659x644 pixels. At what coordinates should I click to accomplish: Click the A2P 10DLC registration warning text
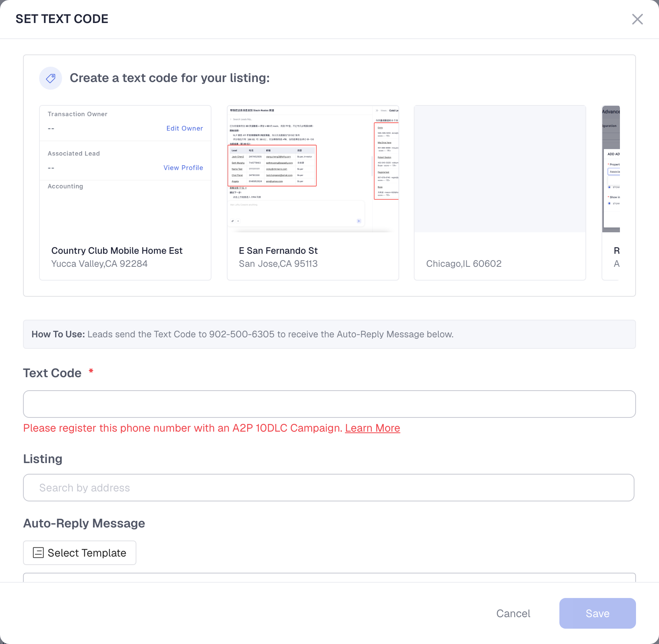click(183, 428)
